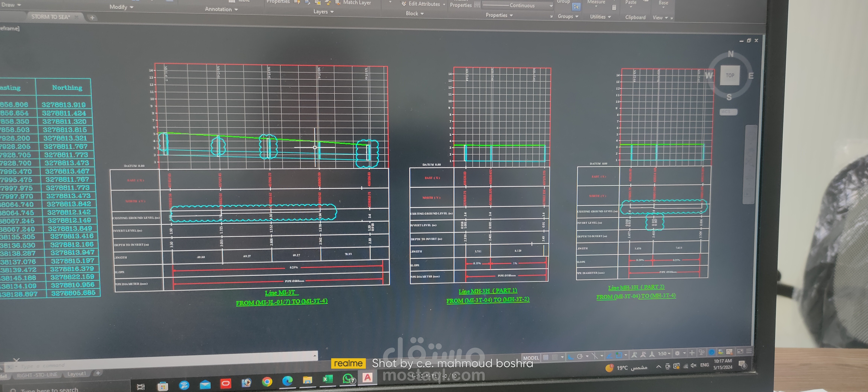
Task: Open Continuous linetype dropdown
Action: (517, 5)
